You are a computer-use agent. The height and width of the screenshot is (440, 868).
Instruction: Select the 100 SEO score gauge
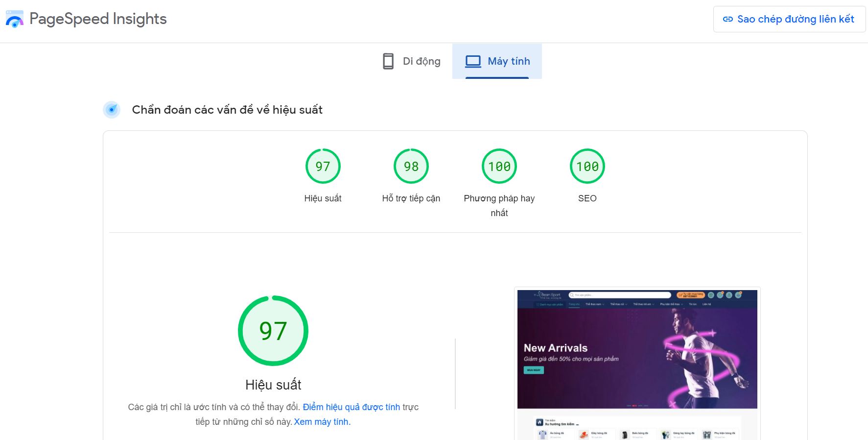587,167
